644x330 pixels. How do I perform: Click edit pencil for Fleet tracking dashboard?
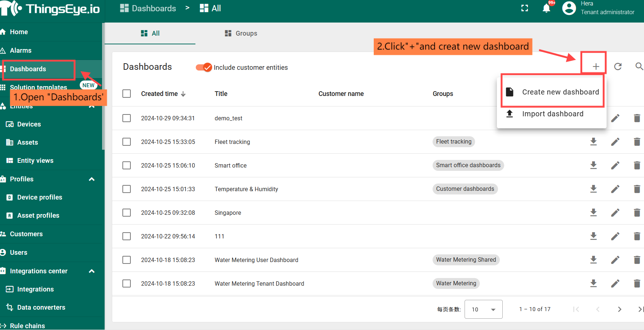pyautogui.click(x=615, y=142)
